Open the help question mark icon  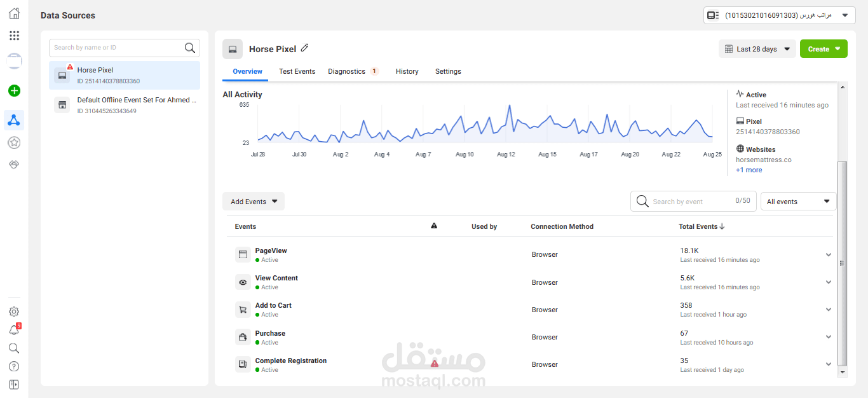pyautogui.click(x=14, y=366)
